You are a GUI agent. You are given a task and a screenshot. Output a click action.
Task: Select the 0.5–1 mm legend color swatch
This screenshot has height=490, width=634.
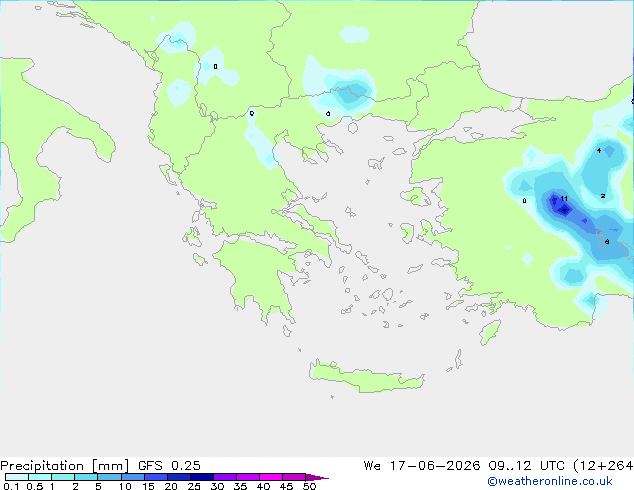click(x=40, y=477)
